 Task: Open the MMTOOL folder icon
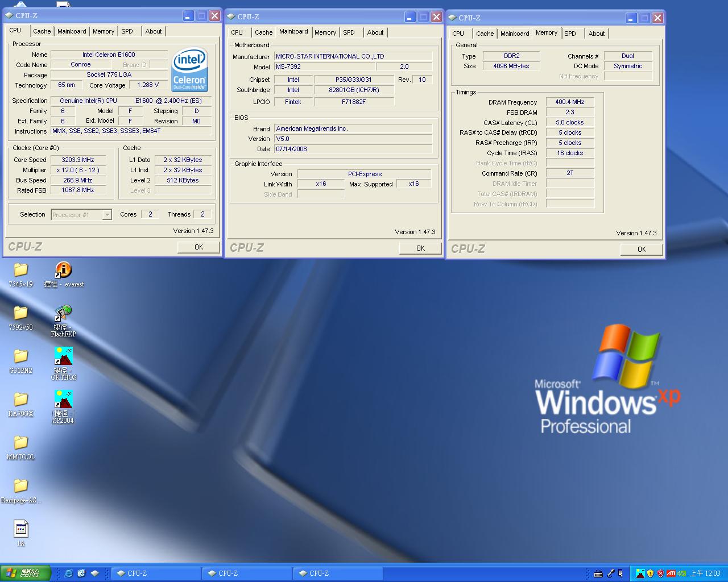[x=20, y=443]
